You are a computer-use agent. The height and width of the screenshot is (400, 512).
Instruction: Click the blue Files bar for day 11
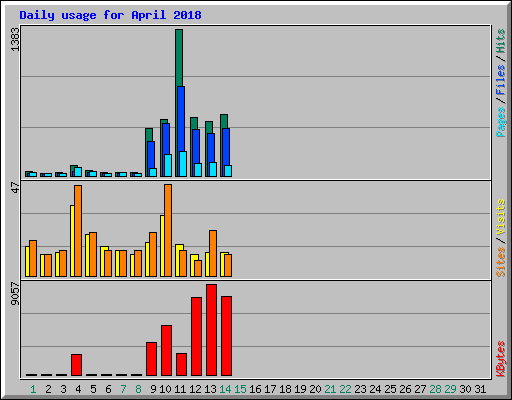point(181,131)
